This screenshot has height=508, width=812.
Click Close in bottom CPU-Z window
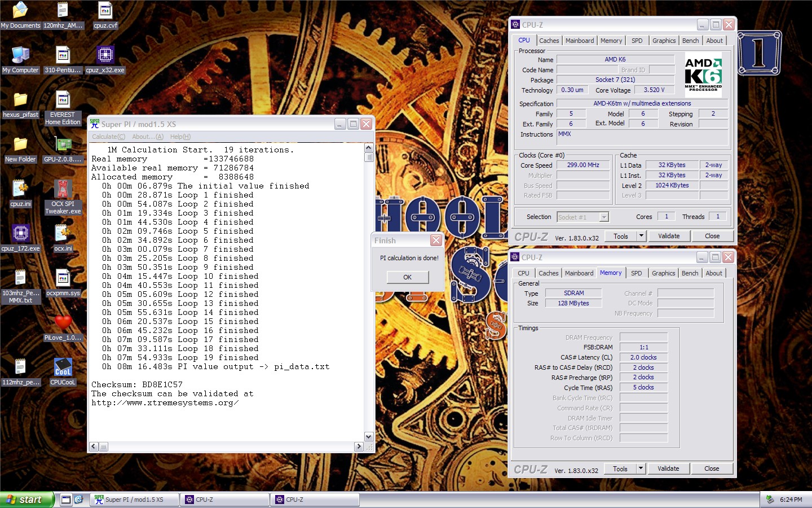tap(712, 469)
